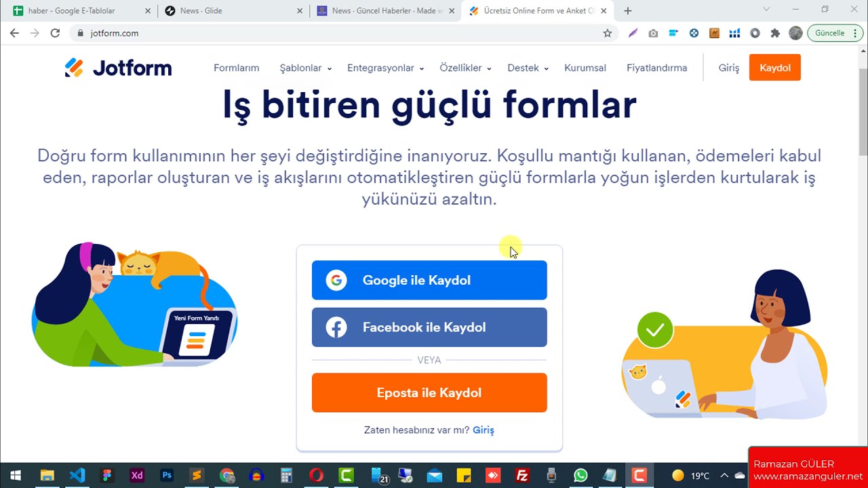
Task: Open Adobe XD from taskbar
Action: (137, 475)
